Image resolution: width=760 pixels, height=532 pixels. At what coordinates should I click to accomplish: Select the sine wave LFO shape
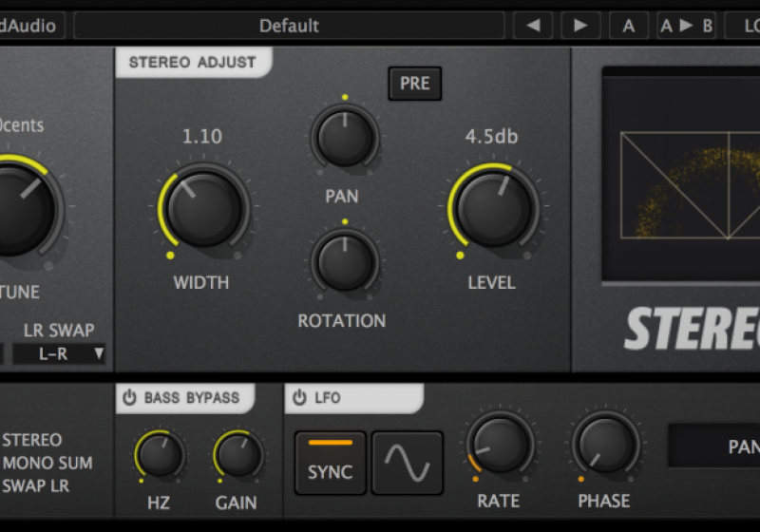[407, 463]
